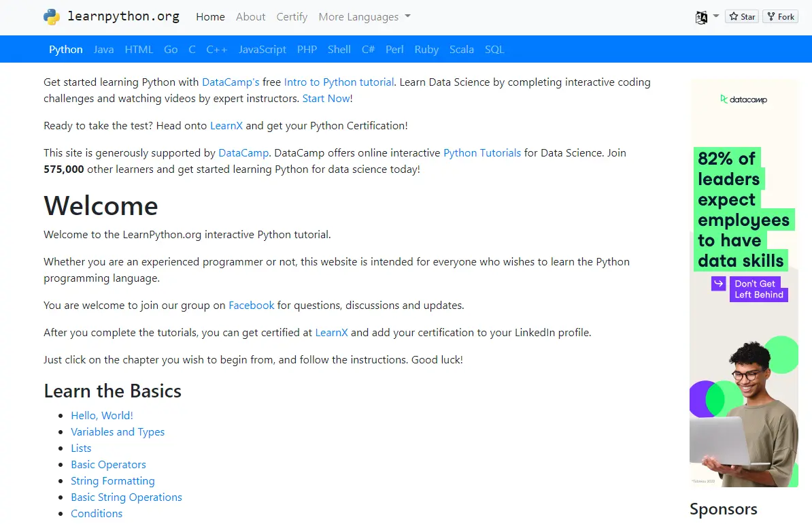Click the Welcome heading
The width and height of the screenshot is (812, 524).
pos(101,206)
